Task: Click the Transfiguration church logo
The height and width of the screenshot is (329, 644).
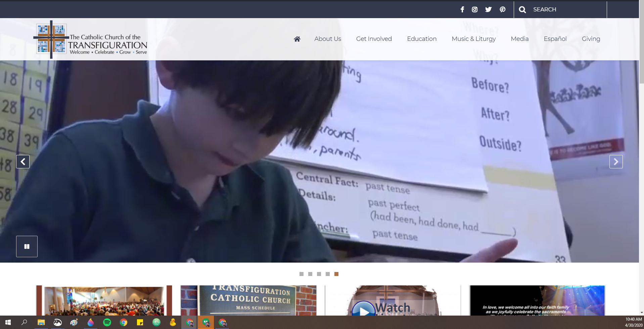Action: pos(91,40)
